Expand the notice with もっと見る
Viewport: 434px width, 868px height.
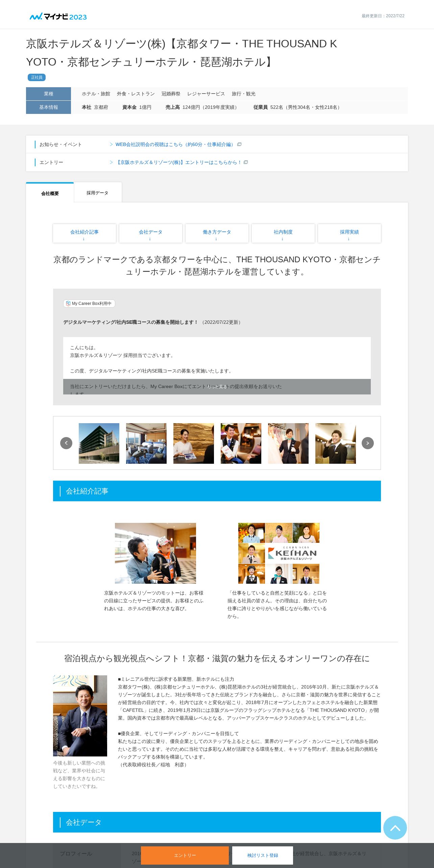point(217,387)
